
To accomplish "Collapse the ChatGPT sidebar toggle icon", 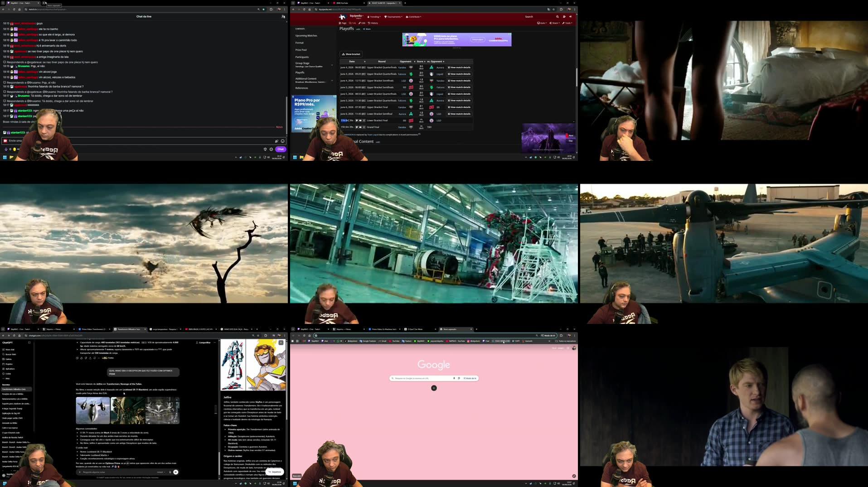I will (29, 342).
